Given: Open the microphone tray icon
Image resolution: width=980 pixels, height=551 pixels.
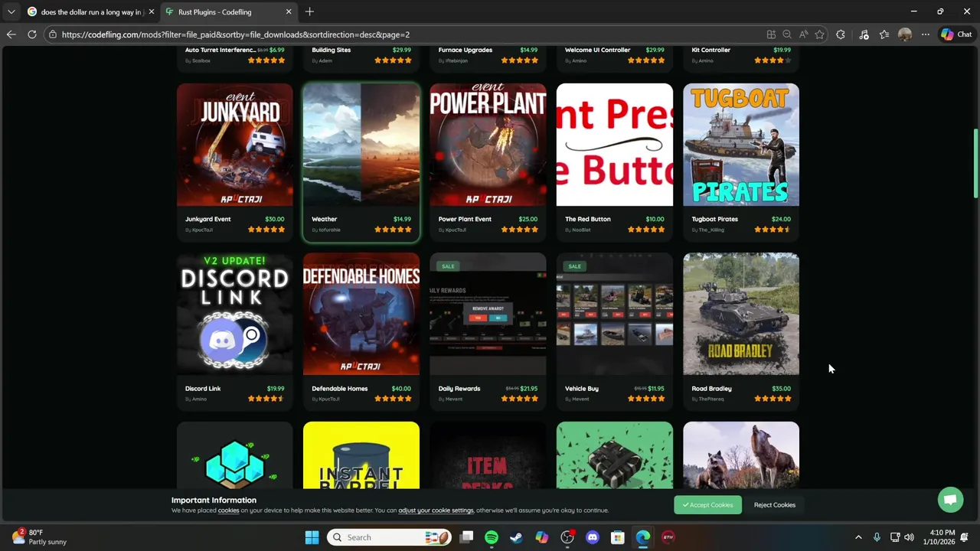Looking at the screenshot, I should [877, 537].
